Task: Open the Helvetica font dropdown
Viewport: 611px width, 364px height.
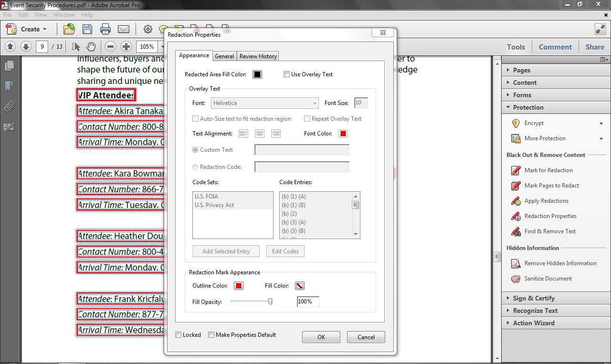Action: click(264, 103)
